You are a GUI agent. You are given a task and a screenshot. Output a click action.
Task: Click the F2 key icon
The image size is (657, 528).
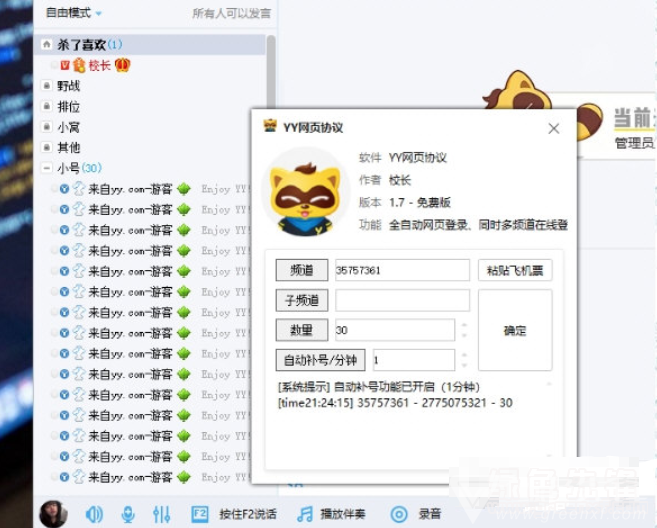pos(200,514)
